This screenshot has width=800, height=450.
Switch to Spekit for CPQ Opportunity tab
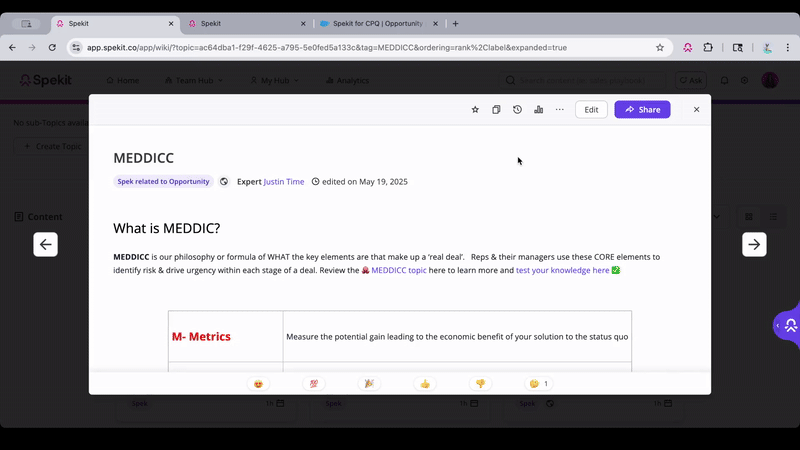(378, 23)
